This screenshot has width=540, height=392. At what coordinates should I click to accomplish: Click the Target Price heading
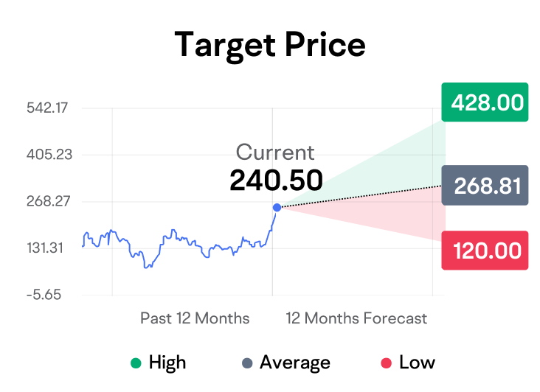coord(270,46)
